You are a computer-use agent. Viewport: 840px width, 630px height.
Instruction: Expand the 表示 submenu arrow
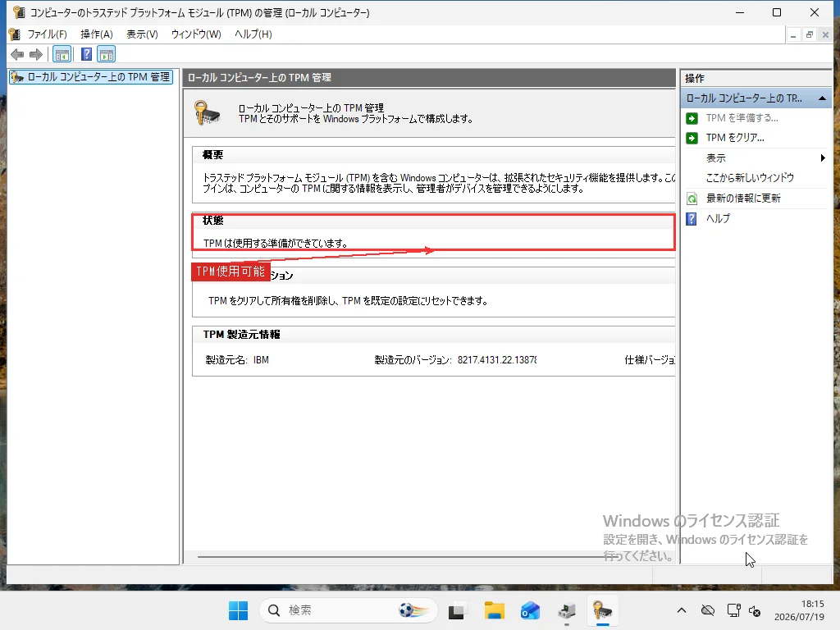(x=822, y=158)
